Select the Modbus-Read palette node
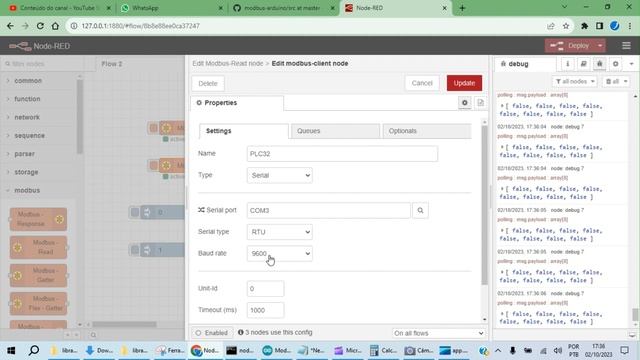The width and height of the screenshot is (640, 360). pyautogui.click(x=38, y=247)
